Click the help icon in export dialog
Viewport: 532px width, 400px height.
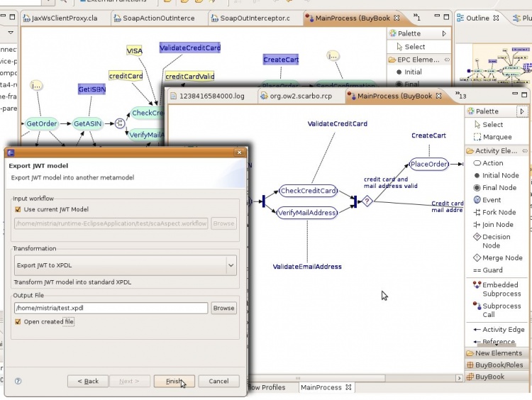point(18,381)
